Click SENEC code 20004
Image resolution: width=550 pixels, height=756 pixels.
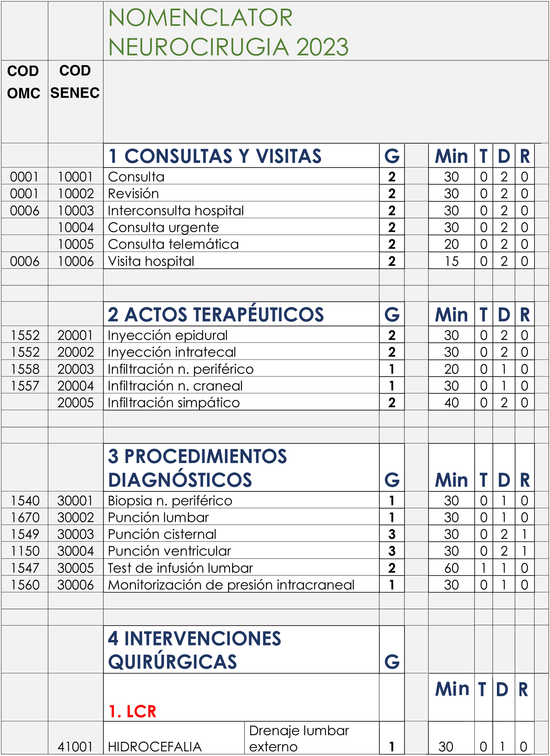(76, 386)
